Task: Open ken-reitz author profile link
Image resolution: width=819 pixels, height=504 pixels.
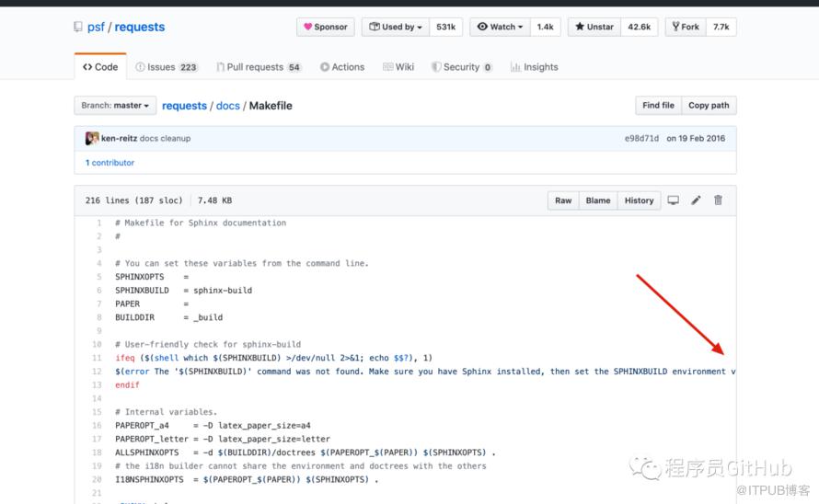Action: [119, 138]
